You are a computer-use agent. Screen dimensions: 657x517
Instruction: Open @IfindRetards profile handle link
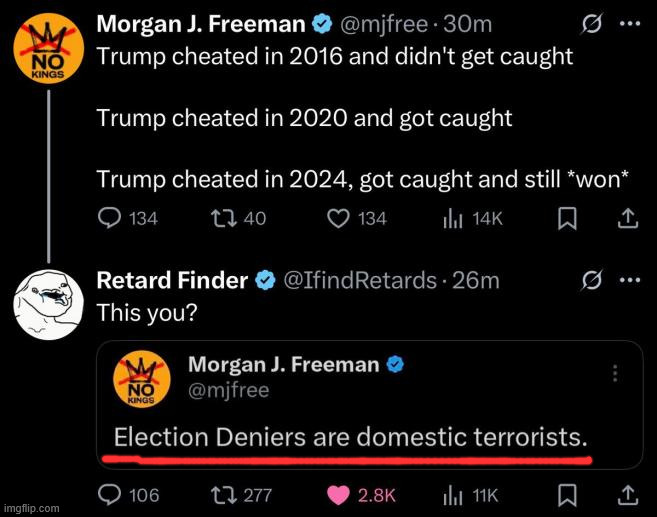(360, 280)
